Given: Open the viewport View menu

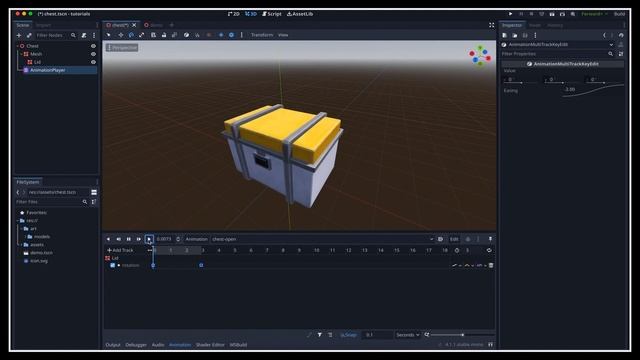Looking at the screenshot, I should [283, 35].
